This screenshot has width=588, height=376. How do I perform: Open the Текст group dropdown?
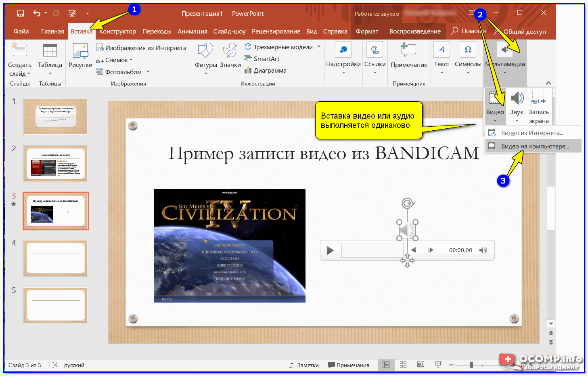tap(442, 58)
